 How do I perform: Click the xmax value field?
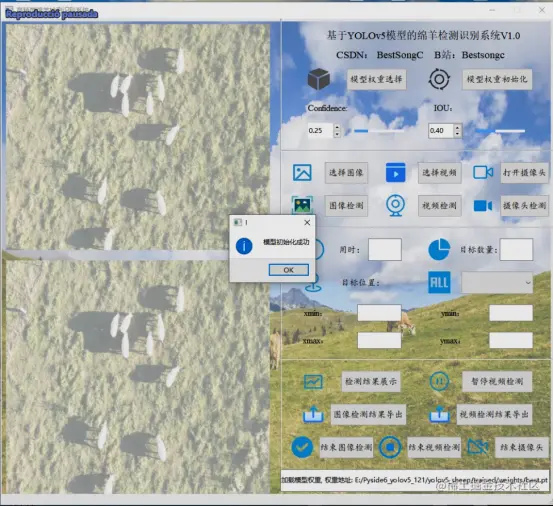[379, 340]
